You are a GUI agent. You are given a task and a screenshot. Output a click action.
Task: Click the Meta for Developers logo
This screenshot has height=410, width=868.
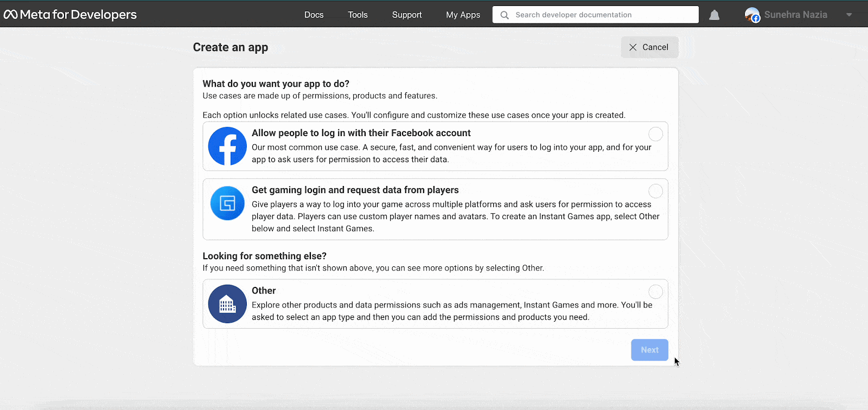(71, 15)
